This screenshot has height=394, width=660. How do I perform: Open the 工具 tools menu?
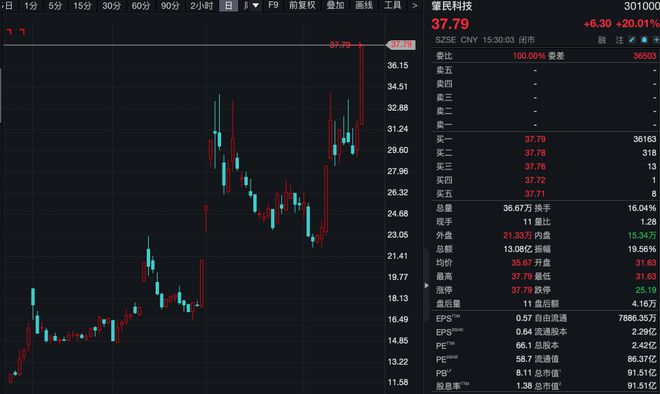(x=392, y=5)
